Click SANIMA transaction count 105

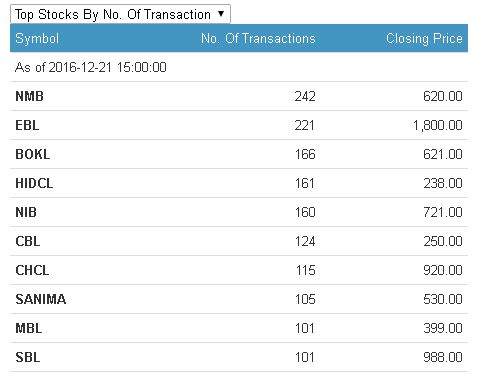[305, 299]
